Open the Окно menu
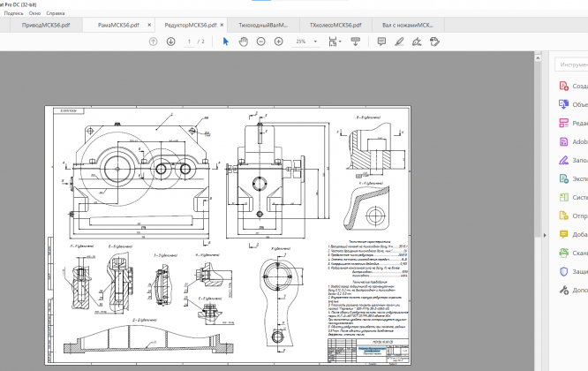Image resolution: width=588 pixels, height=371 pixels. [x=34, y=14]
